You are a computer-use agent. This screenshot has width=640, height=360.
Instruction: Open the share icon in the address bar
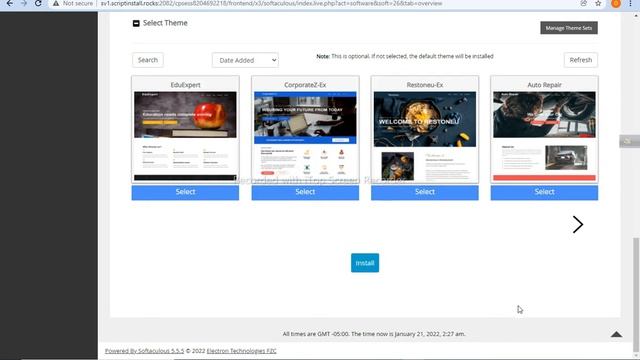(584, 3)
